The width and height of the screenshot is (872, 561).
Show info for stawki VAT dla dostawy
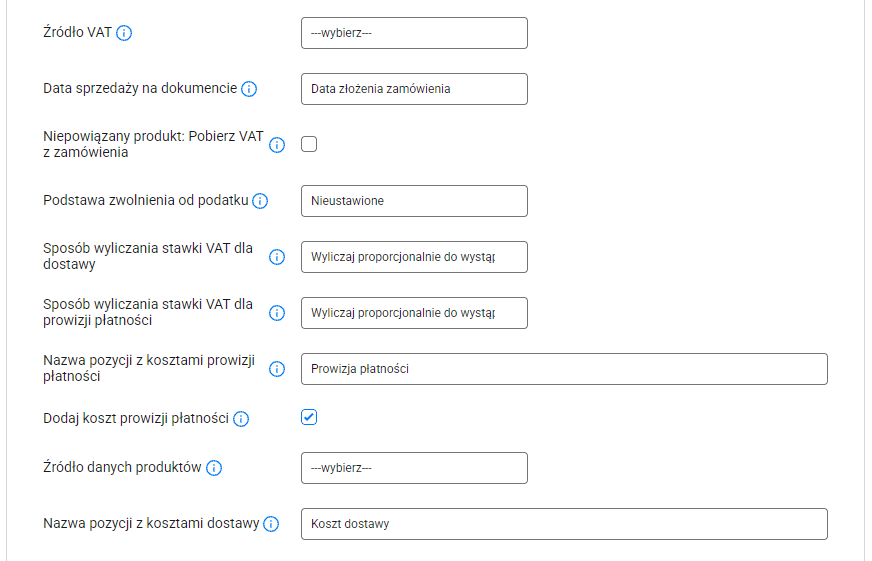(277, 257)
